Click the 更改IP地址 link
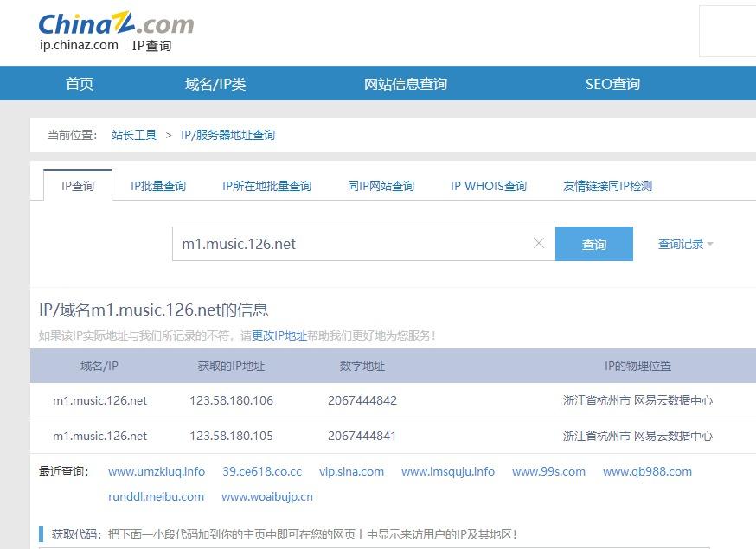This screenshot has height=549, width=756. pyautogui.click(x=279, y=335)
